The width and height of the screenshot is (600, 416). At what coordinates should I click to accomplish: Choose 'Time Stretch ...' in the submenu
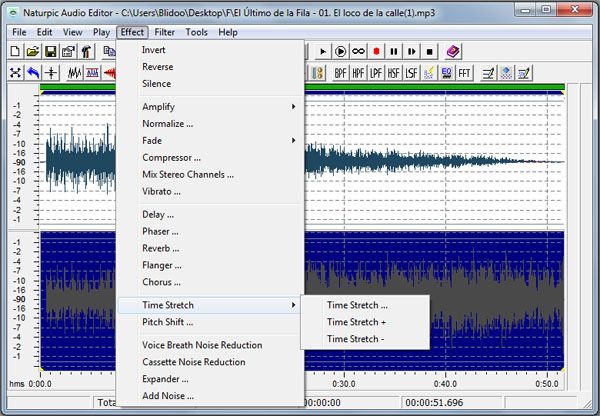tap(365, 305)
